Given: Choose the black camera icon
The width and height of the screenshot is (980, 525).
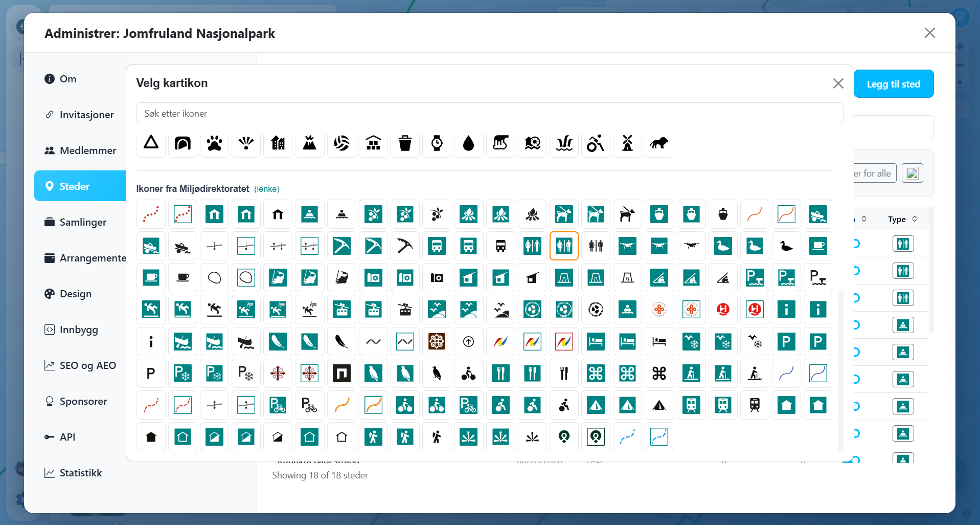Looking at the screenshot, I should coord(437,278).
